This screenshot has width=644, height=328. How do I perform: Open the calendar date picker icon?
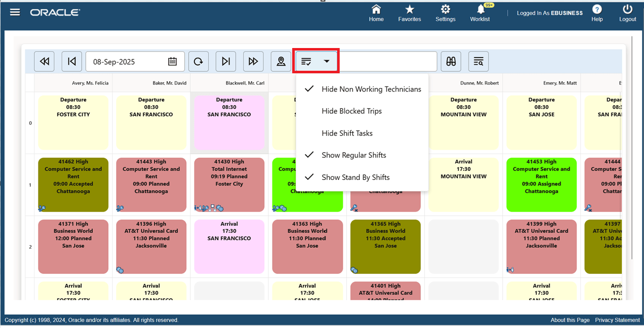(172, 61)
